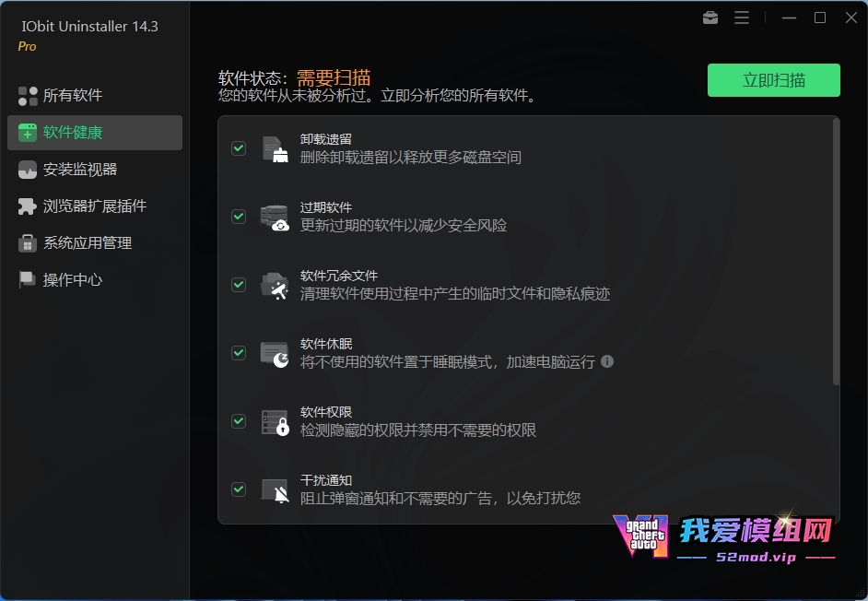Screen dimensions: 868x601
Task: Select 软件健康 in the sidebar
Action: (95, 133)
